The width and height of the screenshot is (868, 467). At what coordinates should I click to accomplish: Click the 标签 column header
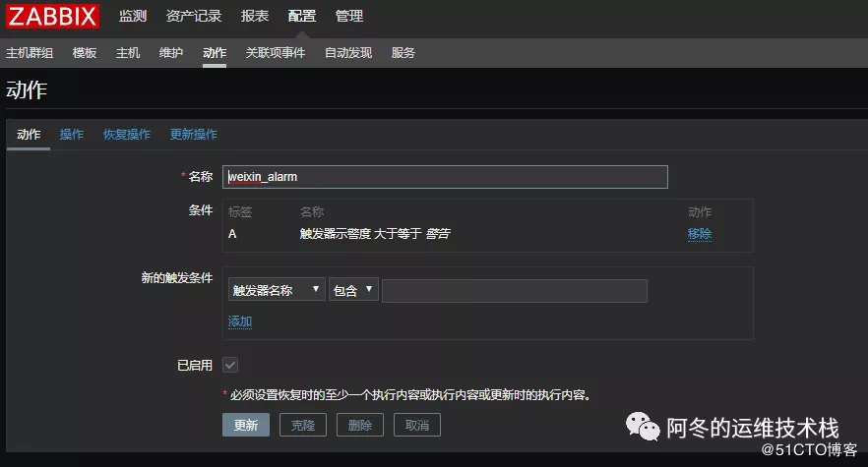[x=240, y=212]
